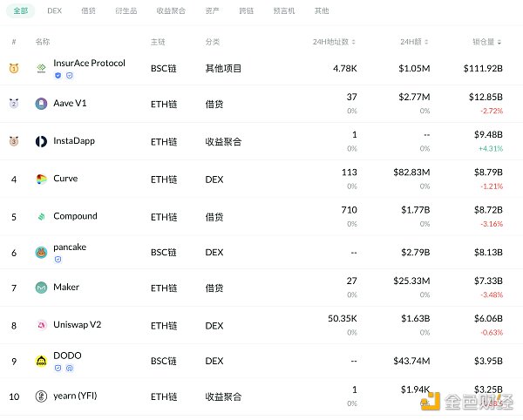Sort by 24H地址数 column
The height and width of the screenshot is (420, 523).
(334, 42)
